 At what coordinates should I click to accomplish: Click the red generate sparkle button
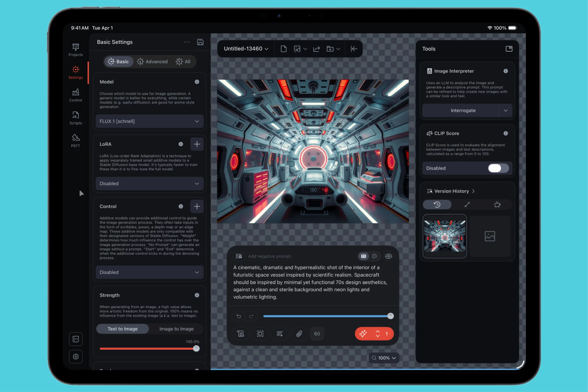coord(363,333)
